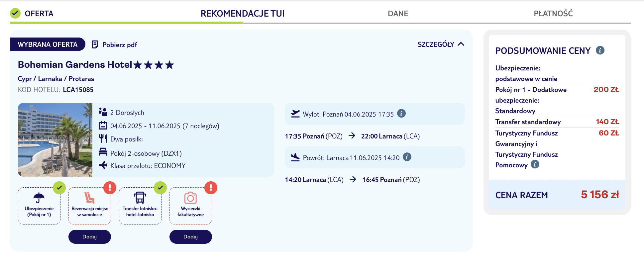Toggle green checkmark on Transfer tile
The height and width of the screenshot is (263, 644).
click(160, 188)
